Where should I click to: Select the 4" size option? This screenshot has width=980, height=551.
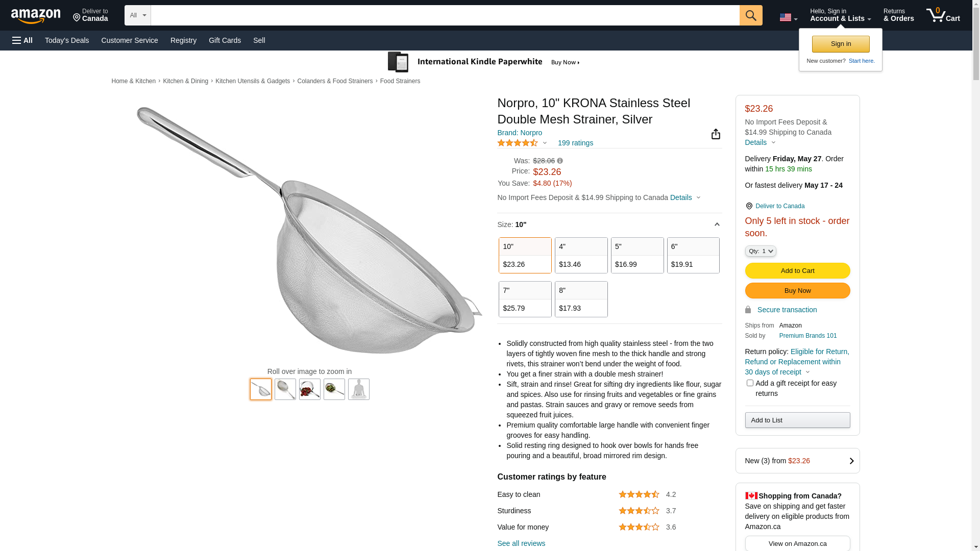pos(581,255)
